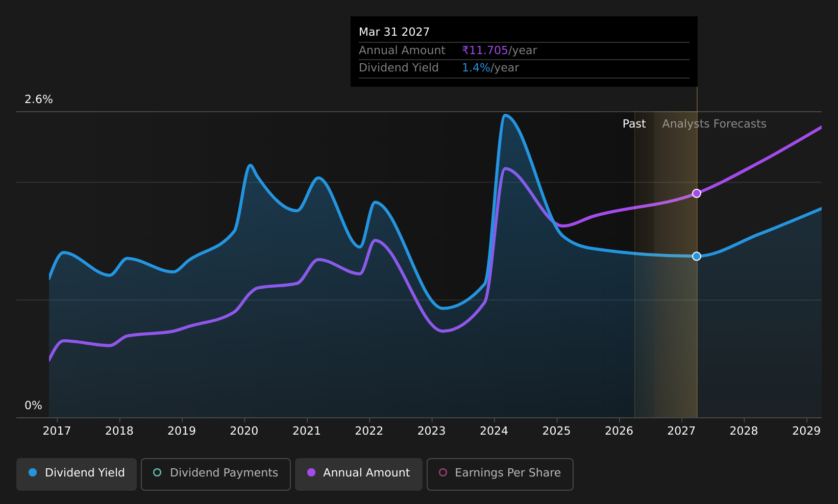838x504 pixels.
Task: Click the 2024 dividend yield peak
Action: pos(505,115)
